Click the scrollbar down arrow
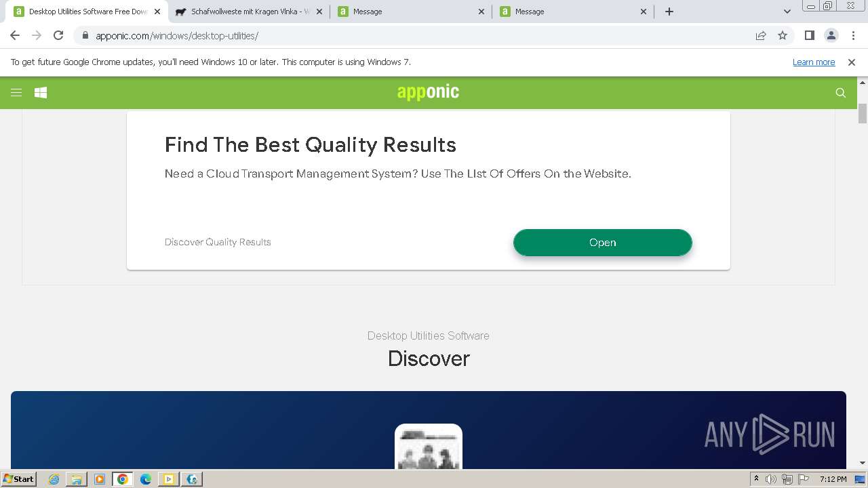868x488 pixels. (x=863, y=463)
